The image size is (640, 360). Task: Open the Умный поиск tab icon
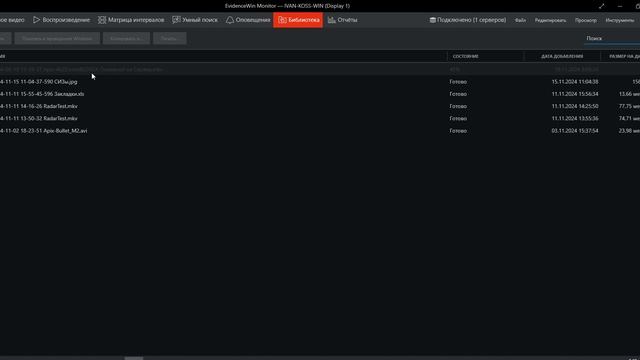[x=176, y=20]
